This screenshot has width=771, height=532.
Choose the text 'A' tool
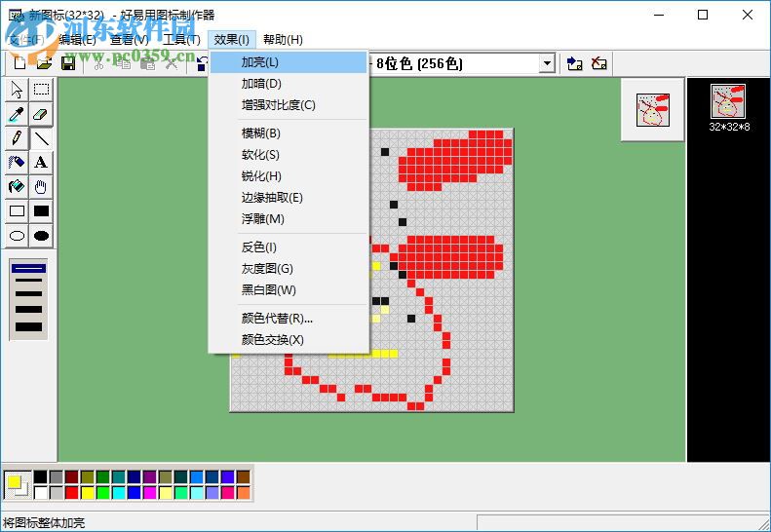[x=41, y=163]
